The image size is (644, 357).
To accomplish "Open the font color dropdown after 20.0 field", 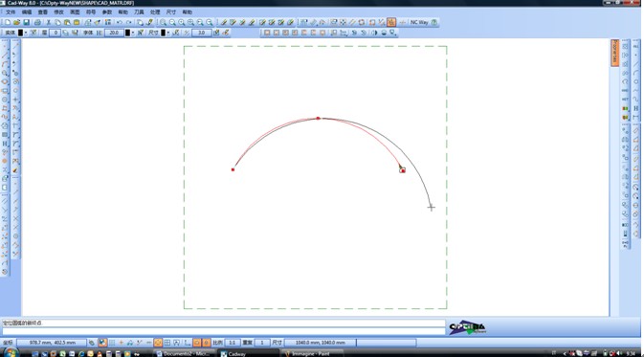I will pos(133,33).
